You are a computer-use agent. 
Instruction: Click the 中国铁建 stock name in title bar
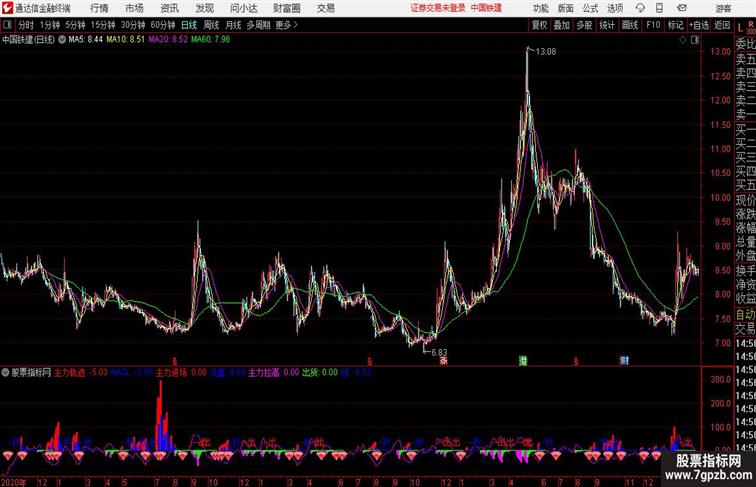coord(486,8)
